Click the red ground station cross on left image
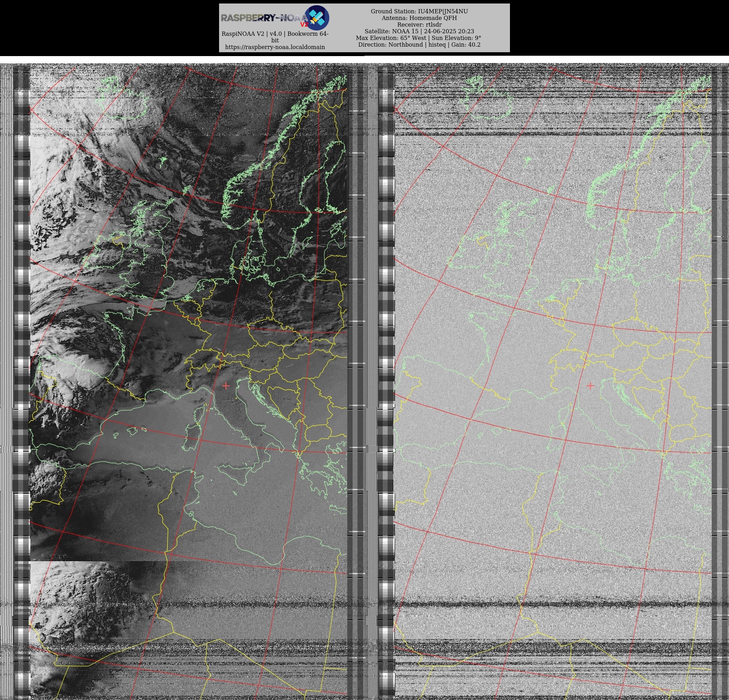This screenshot has width=729, height=700. pyautogui.click(x=225, y=386)
